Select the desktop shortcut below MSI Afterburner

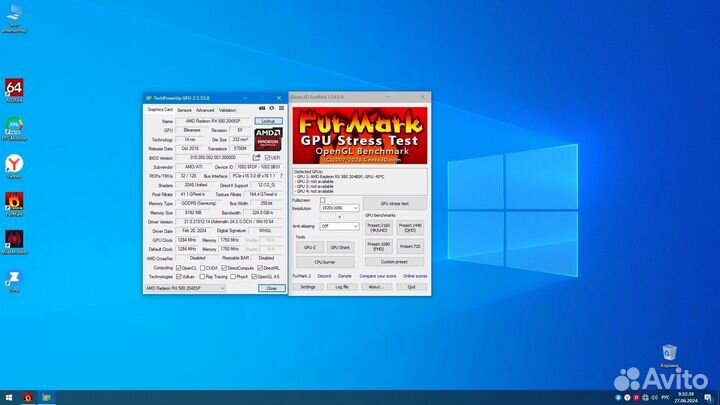[x=14, y=281]
